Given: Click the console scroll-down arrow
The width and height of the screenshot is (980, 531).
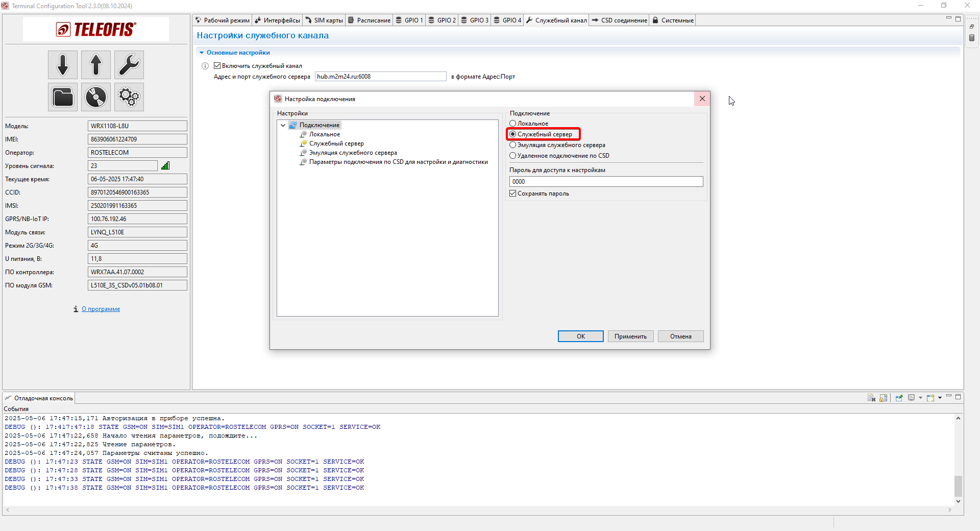Looking at the screenshot, I should [x=958, y=501].
